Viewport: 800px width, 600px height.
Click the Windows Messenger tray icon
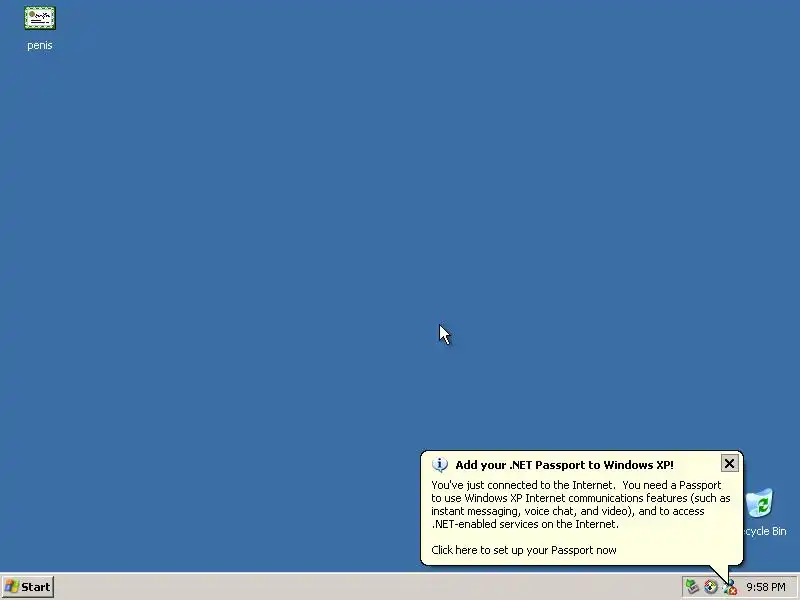730,587
